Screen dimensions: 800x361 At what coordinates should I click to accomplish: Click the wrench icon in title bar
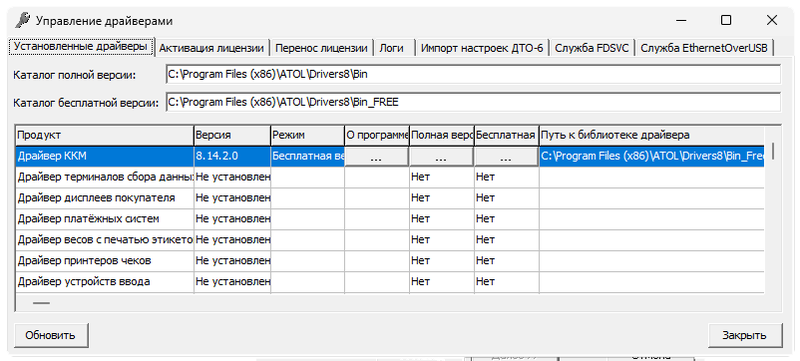22,20
